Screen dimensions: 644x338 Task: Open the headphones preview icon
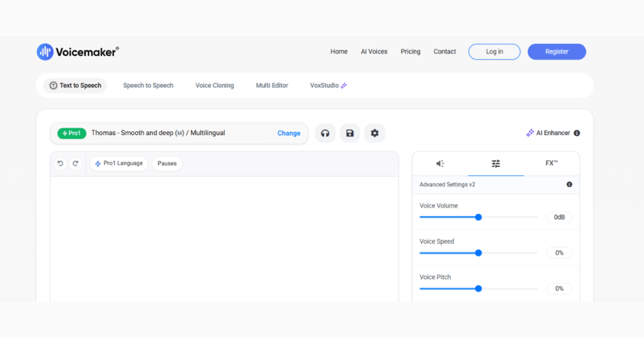325,133
